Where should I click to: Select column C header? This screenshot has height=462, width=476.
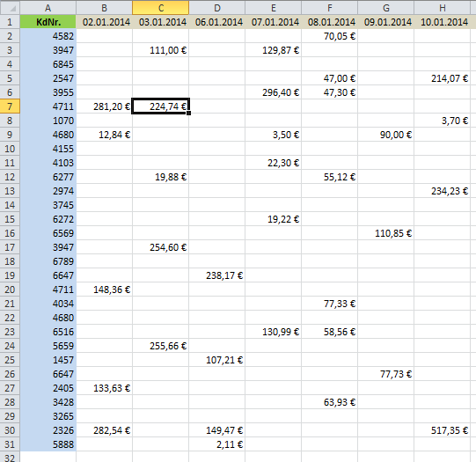coord(161,8)
